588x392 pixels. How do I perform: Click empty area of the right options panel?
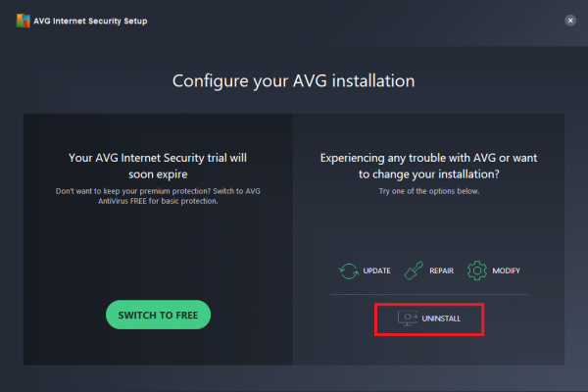[x=428, y=225]
